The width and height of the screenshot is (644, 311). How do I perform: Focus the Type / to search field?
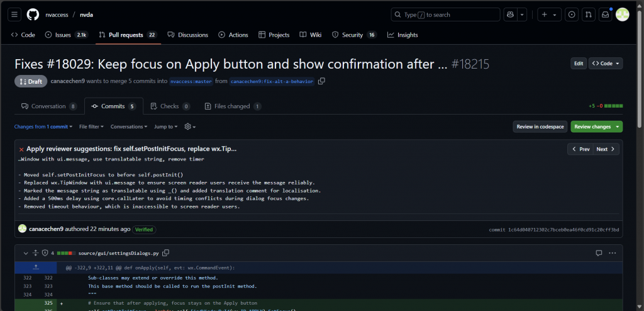[x=446, y=14]
